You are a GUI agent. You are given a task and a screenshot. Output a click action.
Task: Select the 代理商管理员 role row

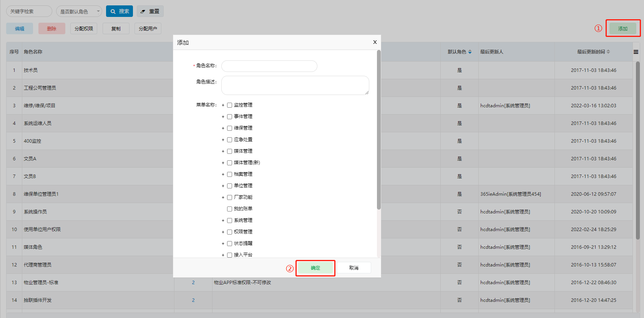point(319,265)
